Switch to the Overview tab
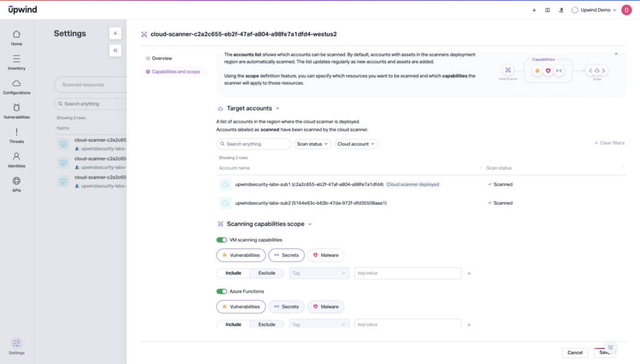 click(161, 58)
